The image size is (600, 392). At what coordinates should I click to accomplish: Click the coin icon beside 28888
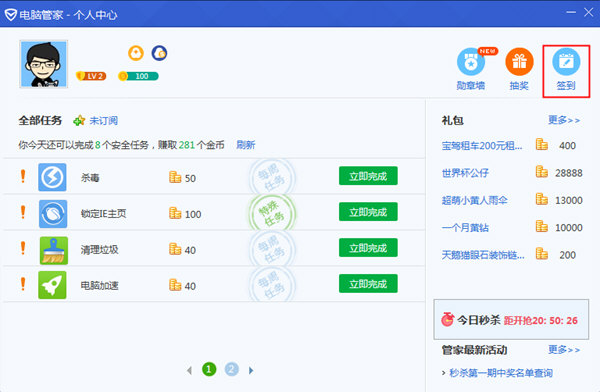(541, 172)
